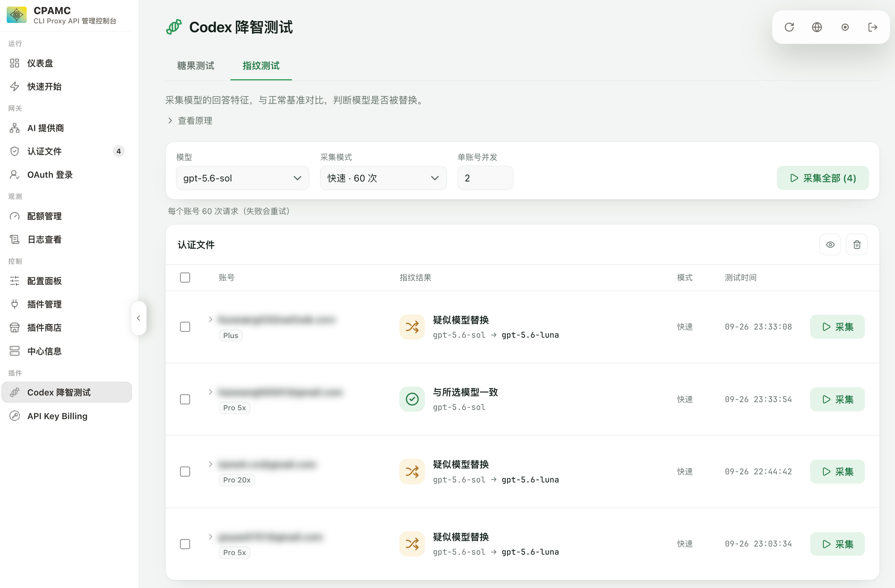
Task: Open 配额管理 in sidebar
Action: pos(67,216)
